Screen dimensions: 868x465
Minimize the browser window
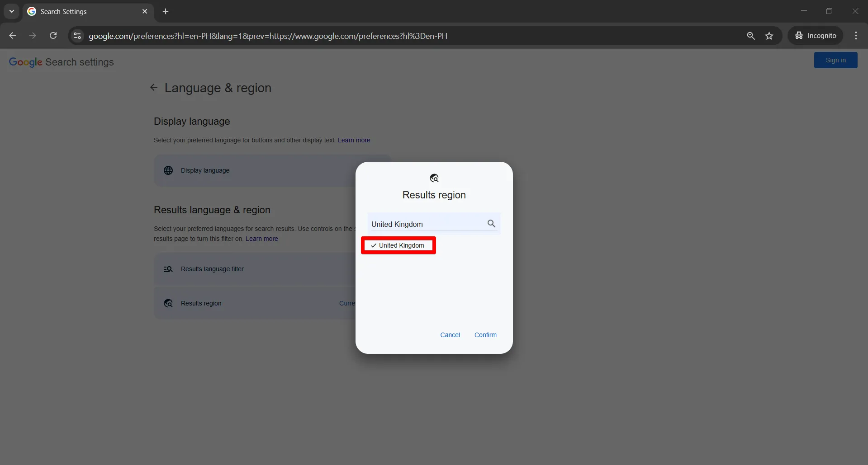tap(804, 11)
